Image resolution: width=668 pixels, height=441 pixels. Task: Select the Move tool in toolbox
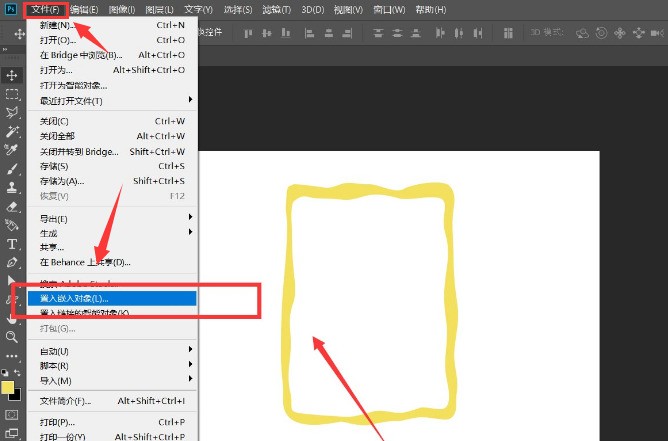12,75
